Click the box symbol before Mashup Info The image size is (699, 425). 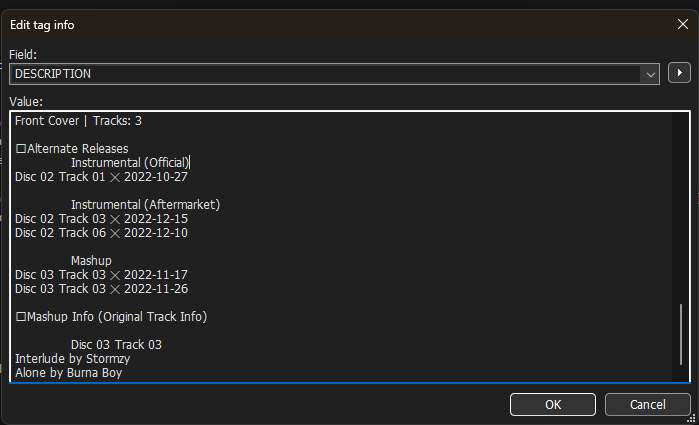(21, 317)
